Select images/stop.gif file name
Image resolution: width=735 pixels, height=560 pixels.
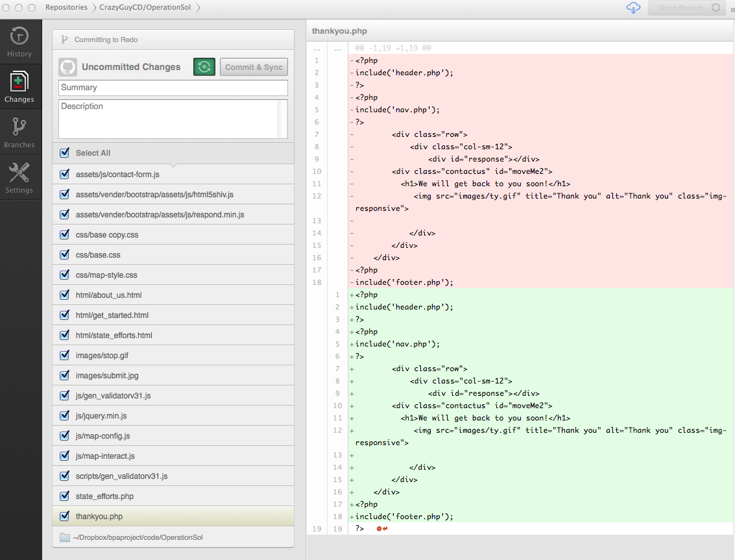(102, 356)
